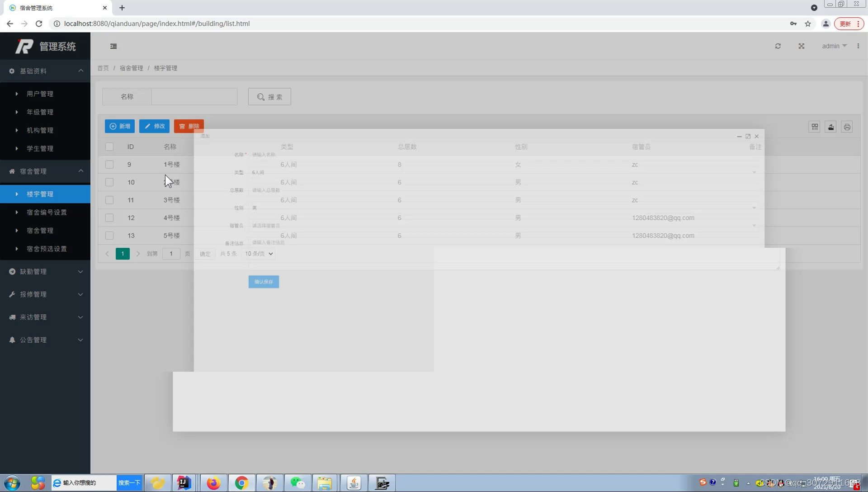Open the Windows Start button
Image resolution: width=868 pixels, height=492 pixels.
tap(12, 483)
